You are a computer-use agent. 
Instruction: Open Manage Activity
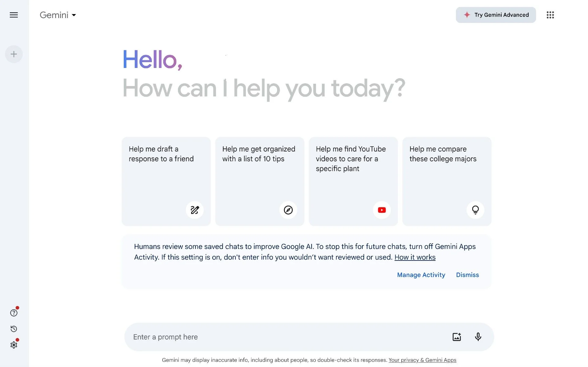pyautogui.click(x=421, y=275)
